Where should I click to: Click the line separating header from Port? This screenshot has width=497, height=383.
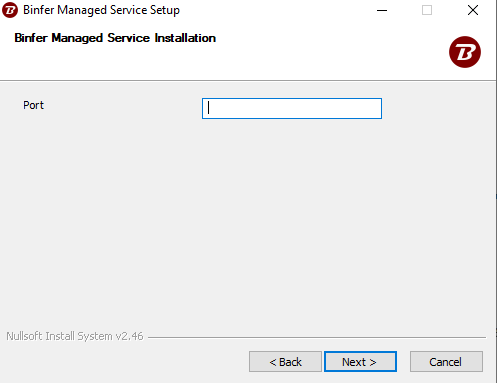[248, 80]
